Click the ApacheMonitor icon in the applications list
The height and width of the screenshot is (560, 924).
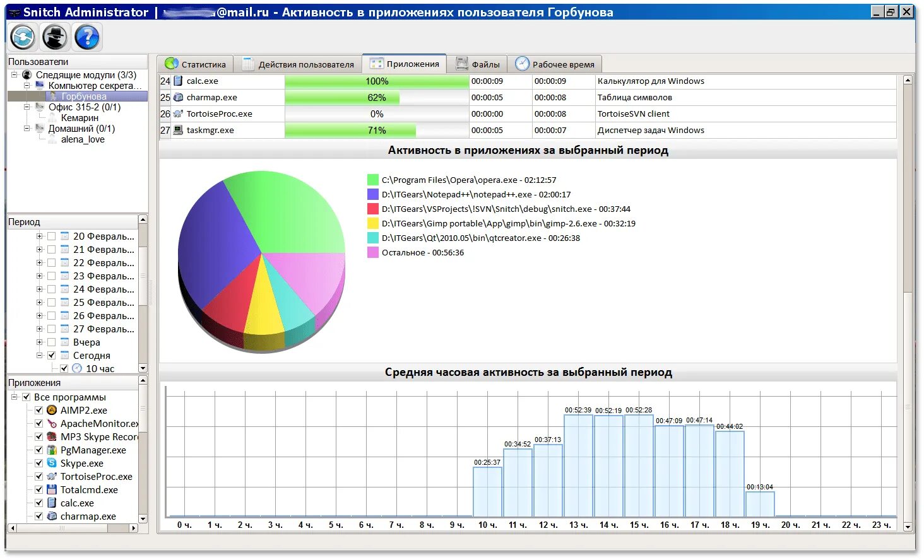pyautogui.click(x=52, y=423)
